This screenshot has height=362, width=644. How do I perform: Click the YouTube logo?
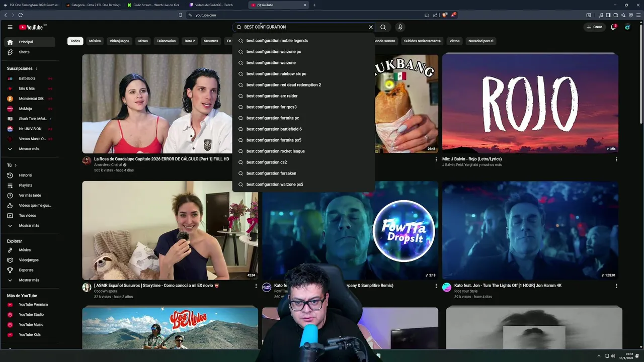[31, 27]
